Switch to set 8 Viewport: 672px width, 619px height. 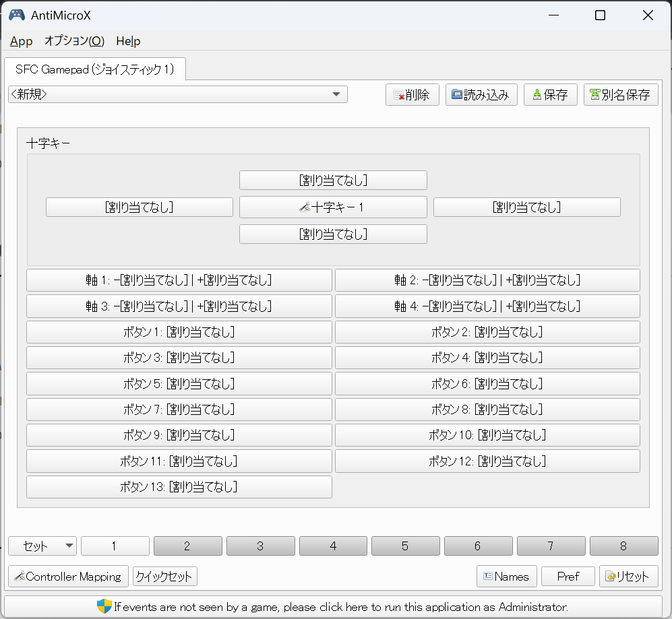[623, 546]
